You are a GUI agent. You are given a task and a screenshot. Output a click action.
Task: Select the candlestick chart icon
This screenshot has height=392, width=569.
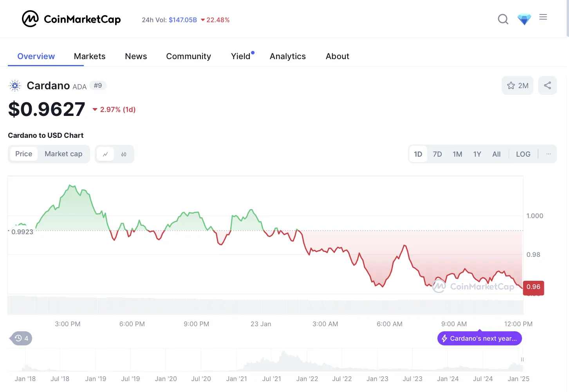pyautogui.click(x=124, y=154)
